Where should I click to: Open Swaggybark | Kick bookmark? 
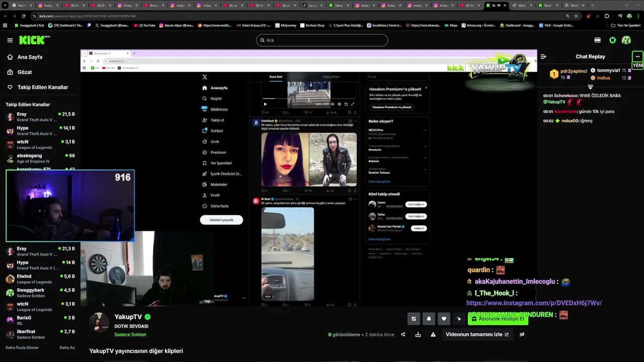click(29, 25)
